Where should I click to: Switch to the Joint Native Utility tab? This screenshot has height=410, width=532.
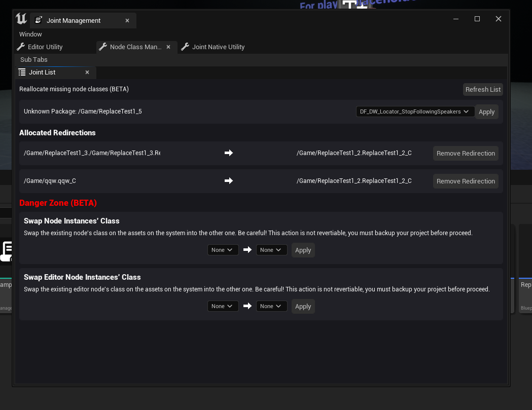218,47
